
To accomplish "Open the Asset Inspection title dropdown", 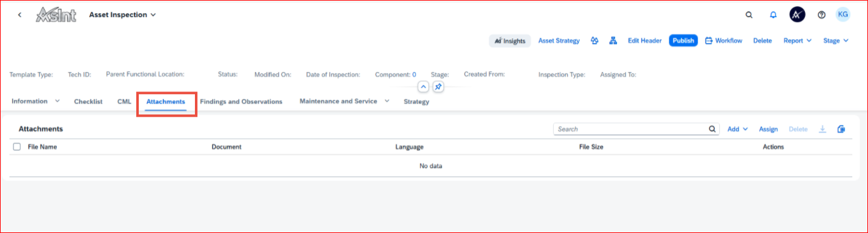I will click(x=122, y=15).
